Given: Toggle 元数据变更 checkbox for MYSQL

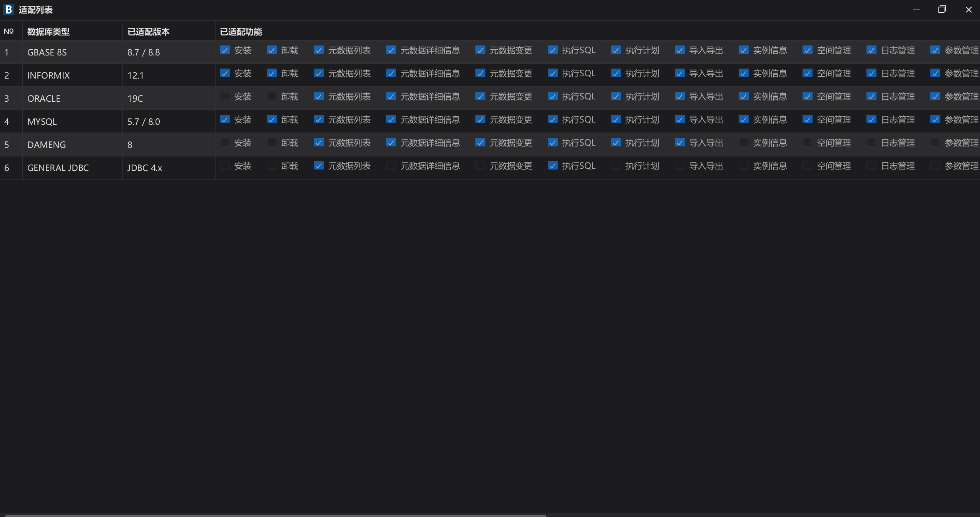Looking at the screenshot, I should point(480,119).
